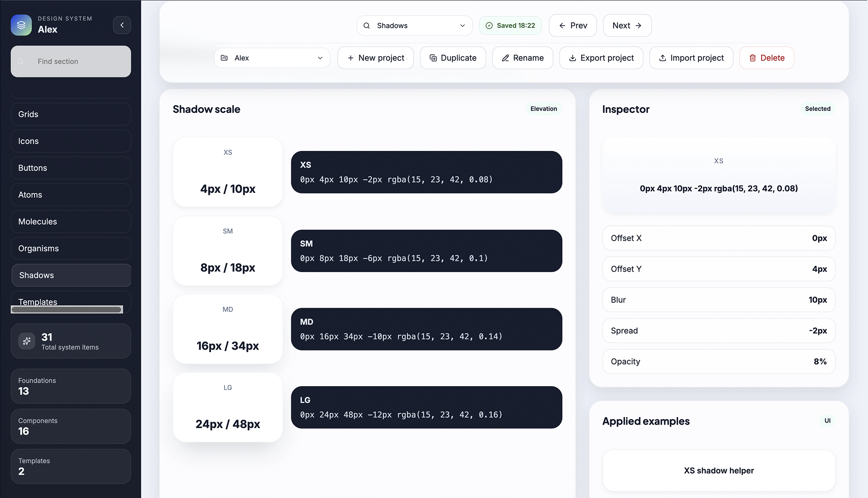
Task: Expand the Alex project selector
Action: pyautogui.click(x=272, y=58)
